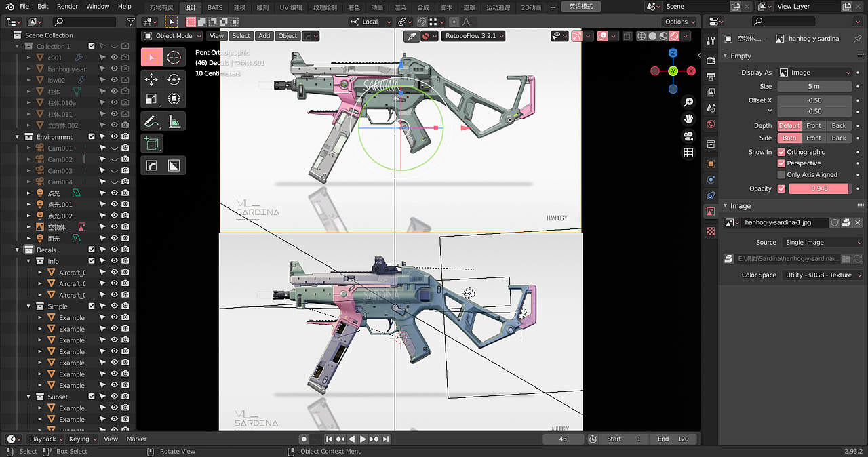Click the 英语模式 button
The width and height of the screenshot is (868, 457).
[x=581, y=7]
